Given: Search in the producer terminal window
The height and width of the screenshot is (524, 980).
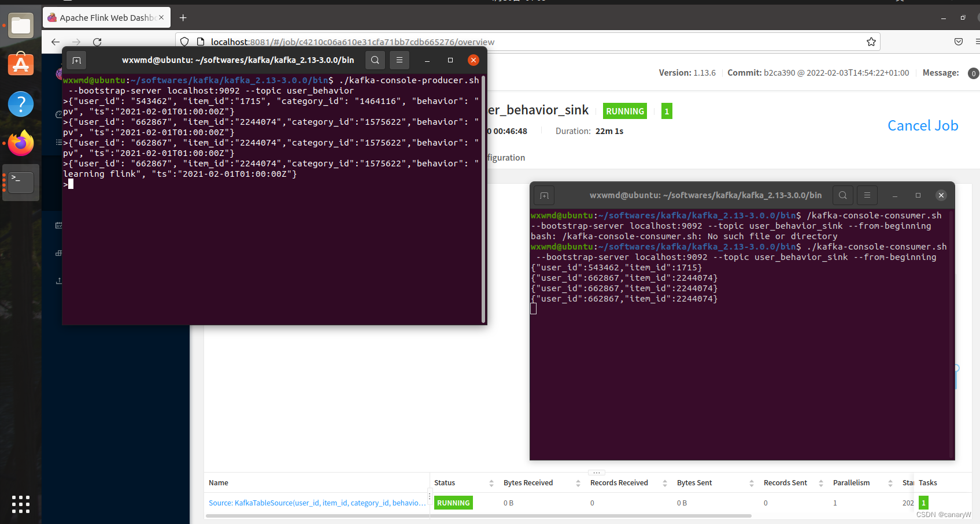Looking at the screenshot, I should point(375,60).
